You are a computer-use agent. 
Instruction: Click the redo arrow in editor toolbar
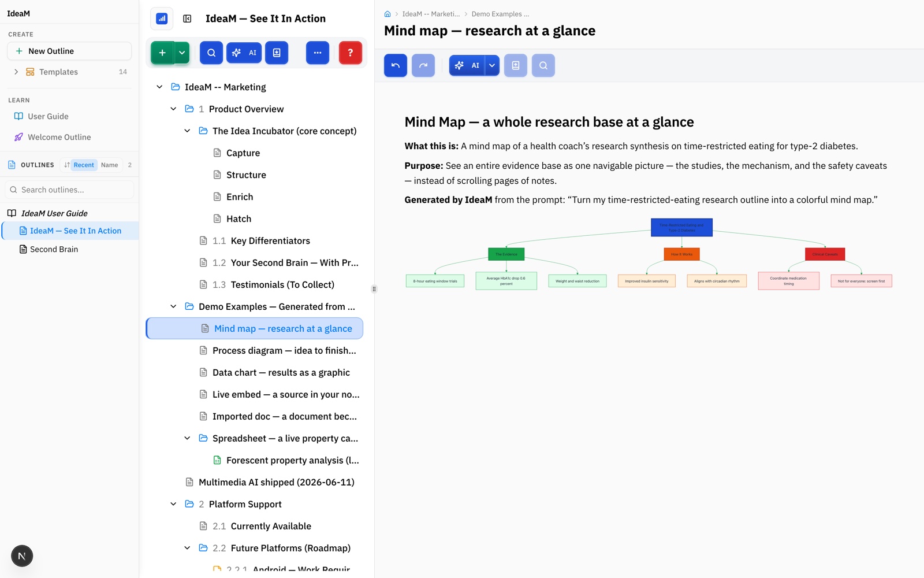423,65
